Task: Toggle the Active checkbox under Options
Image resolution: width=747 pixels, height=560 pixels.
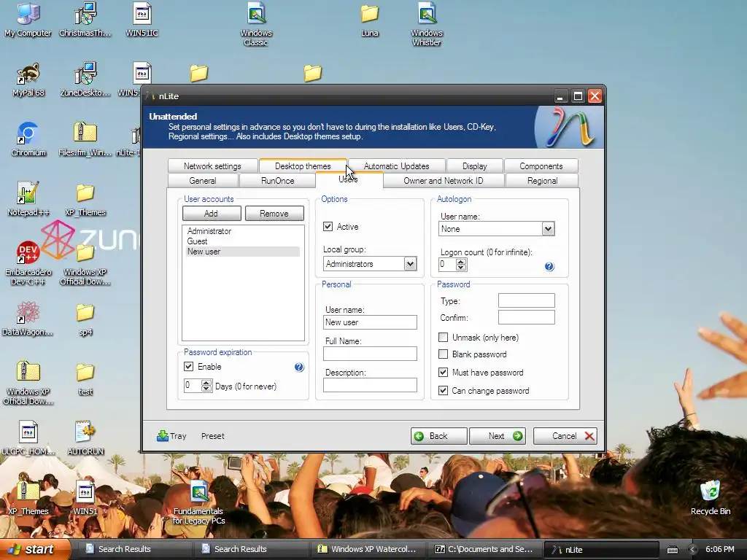Action: pyautogui.click(x=328, y=226)
